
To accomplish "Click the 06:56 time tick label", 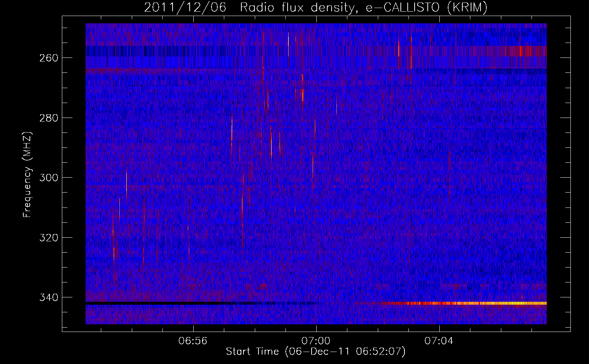I will (x=193, y=341).
